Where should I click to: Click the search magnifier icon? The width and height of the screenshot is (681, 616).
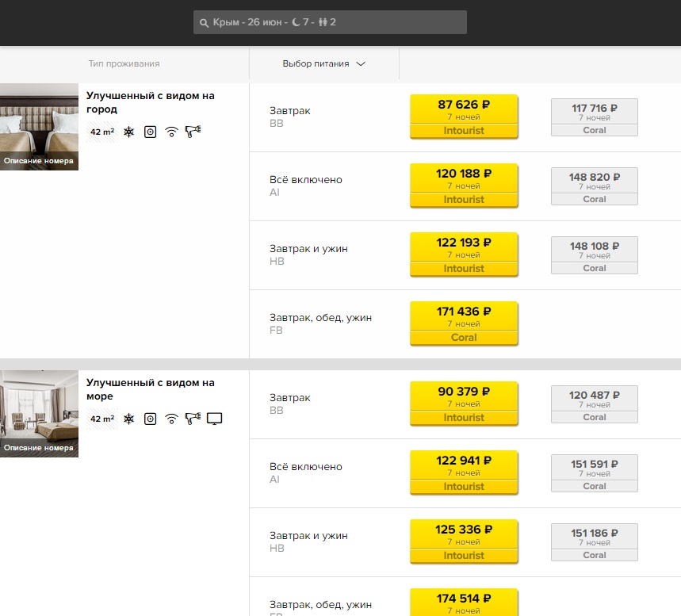pyautogui.click(x=204, y=23)
